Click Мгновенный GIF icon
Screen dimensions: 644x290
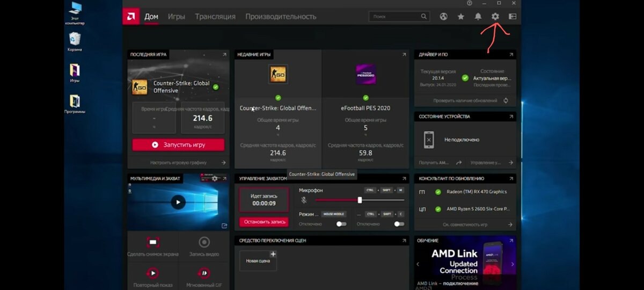click(204, 273)
